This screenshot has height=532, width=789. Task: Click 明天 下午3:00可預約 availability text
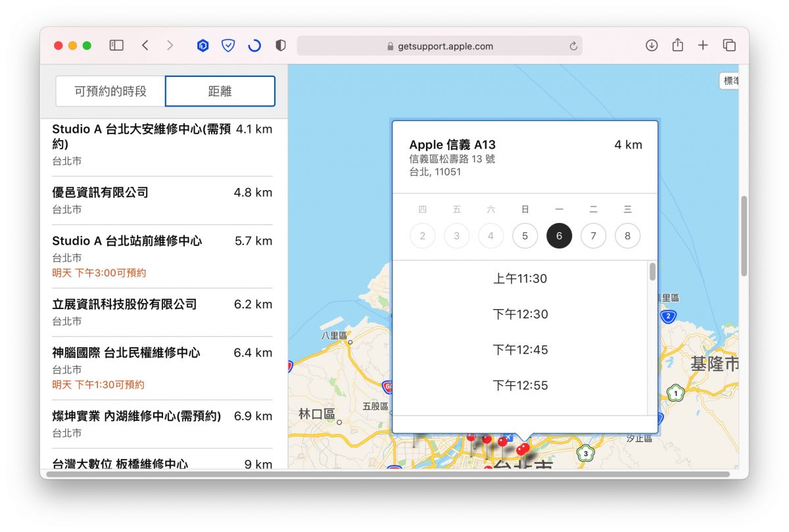pos(99,273)
